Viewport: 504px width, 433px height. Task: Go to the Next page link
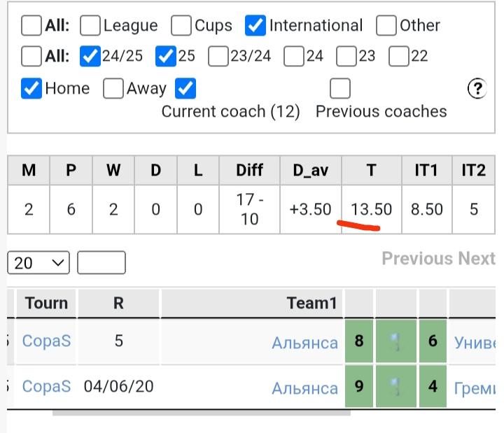click(476, 259)
